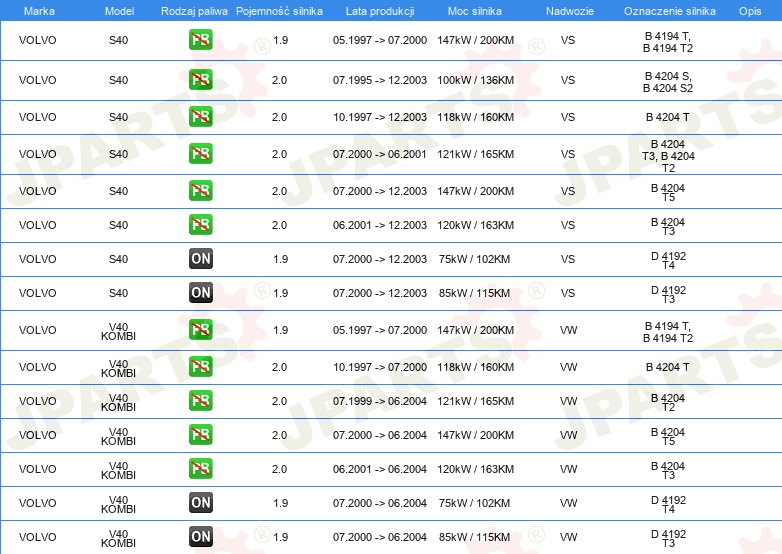Click the petrol icon for the S40 100kW/136KM row
This screenshot has width=782, height=554.
200,80
